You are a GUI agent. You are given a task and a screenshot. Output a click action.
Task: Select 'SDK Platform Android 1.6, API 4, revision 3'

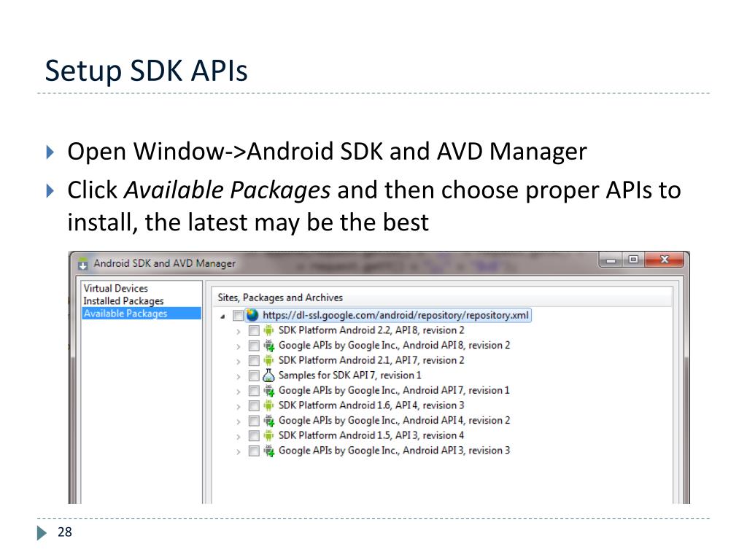(x=371, y=405)
